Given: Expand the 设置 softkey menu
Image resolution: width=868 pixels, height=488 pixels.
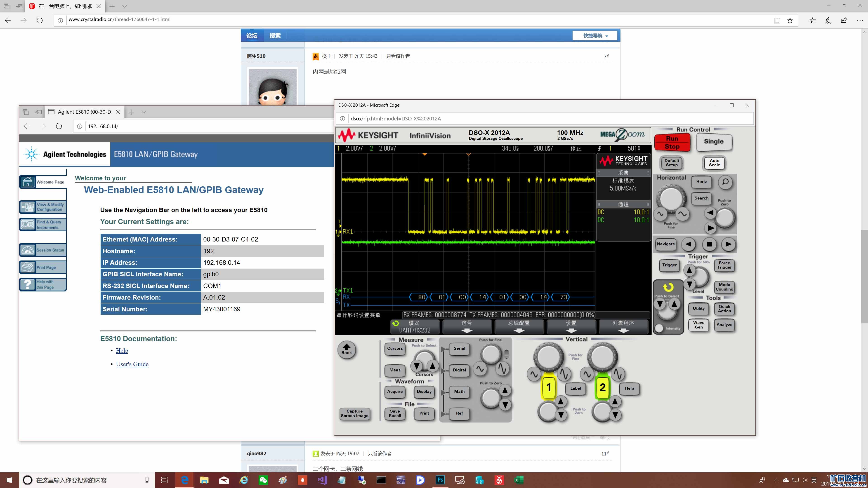Looking at the screenshot, I should tap(571, 327).
